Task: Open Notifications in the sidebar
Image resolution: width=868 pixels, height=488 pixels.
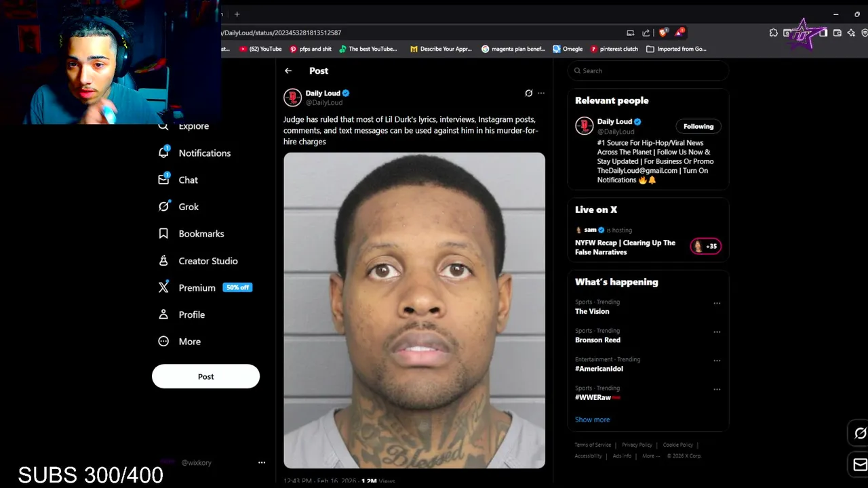Action: [x=205, y=153]
